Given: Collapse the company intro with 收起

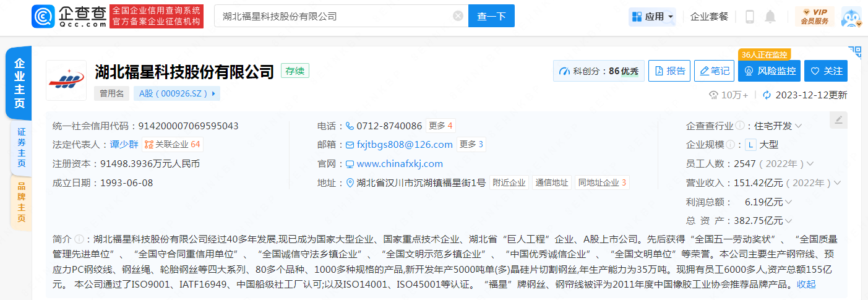Looking at the screenshot, I should click(806, 285).
